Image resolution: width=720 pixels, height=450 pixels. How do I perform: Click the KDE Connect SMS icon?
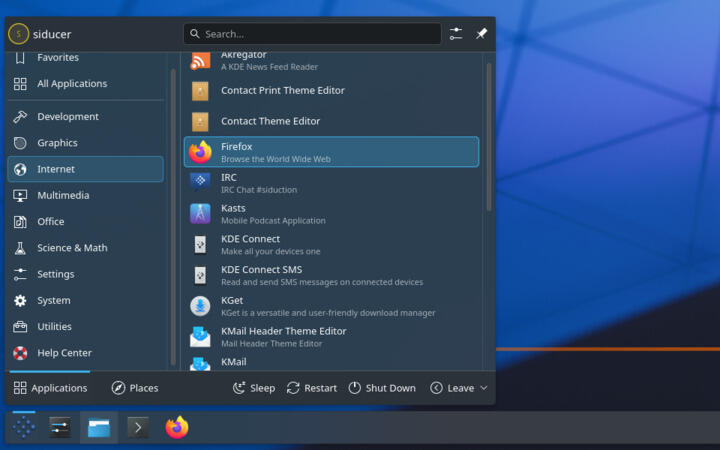pyautogui.click(x=200, y=275)
